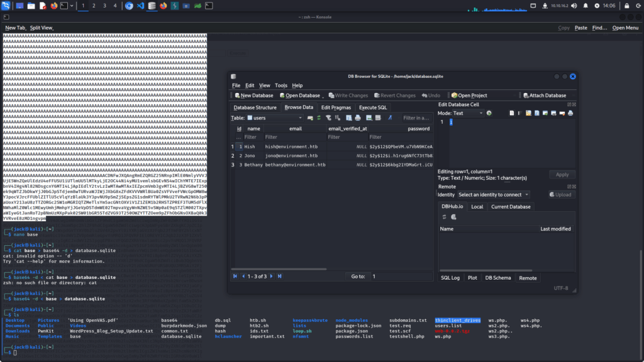644x362 pixels.
Task: Click Attach Database in the toolbar
Action: pyautogui.click(x=545, y=96)
